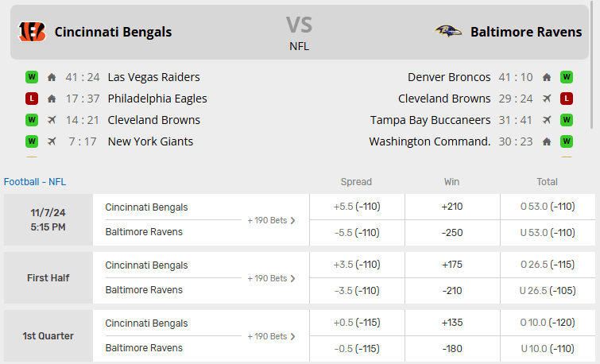
Task: Click the red L badge beside Ravens' Cleveland Browns game
Action: (x=567, y=99)
